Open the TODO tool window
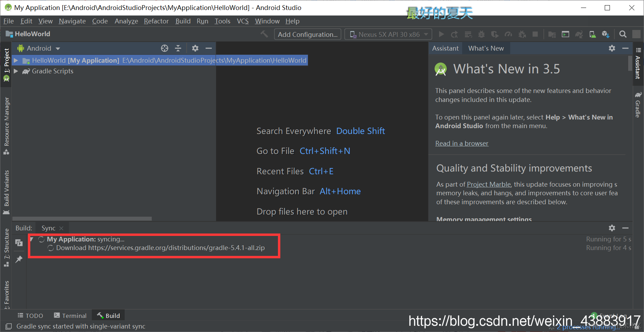 30,315
